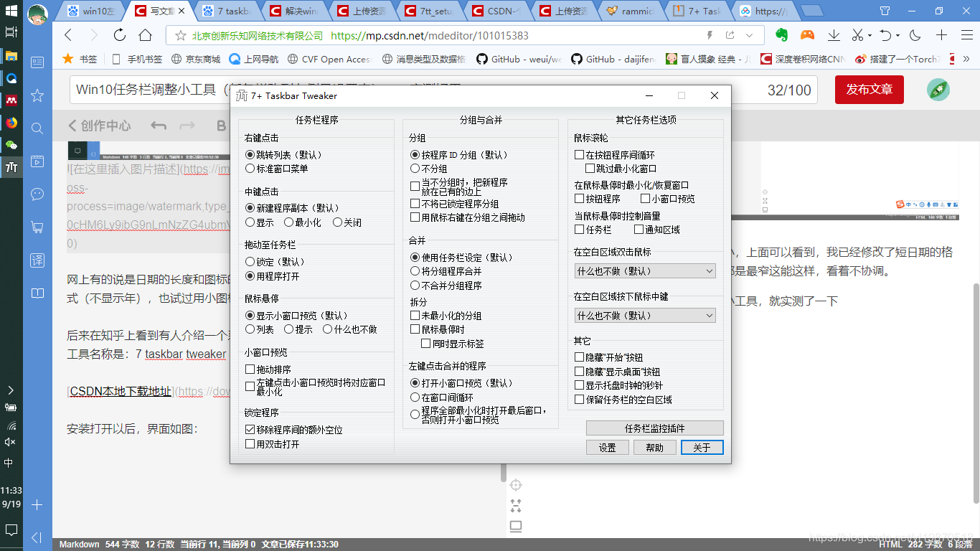Image resolution: width=980 pixels, height=551 pixels.
Task: Expand the address bar dropdown arrow
Action: [x=750, y=35]
